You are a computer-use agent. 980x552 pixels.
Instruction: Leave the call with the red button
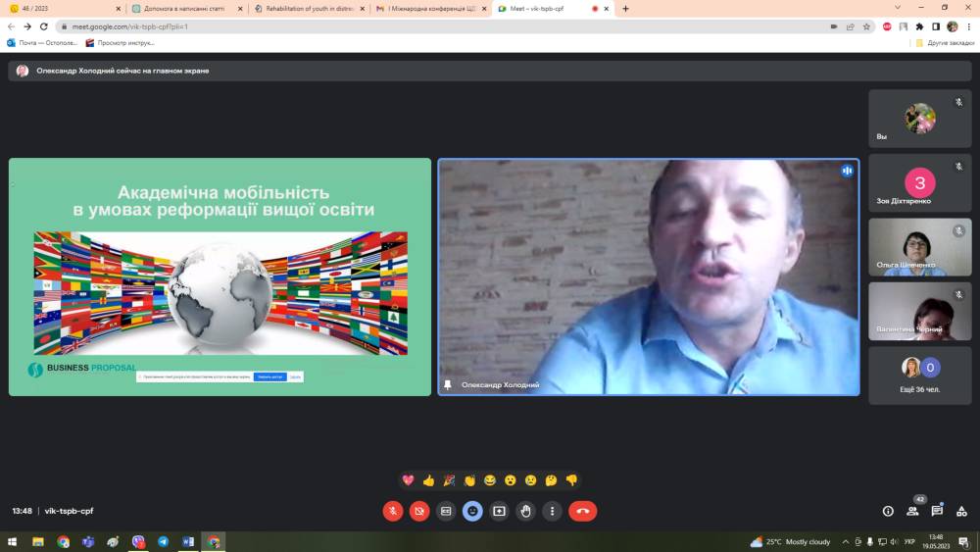click(582, 511)
